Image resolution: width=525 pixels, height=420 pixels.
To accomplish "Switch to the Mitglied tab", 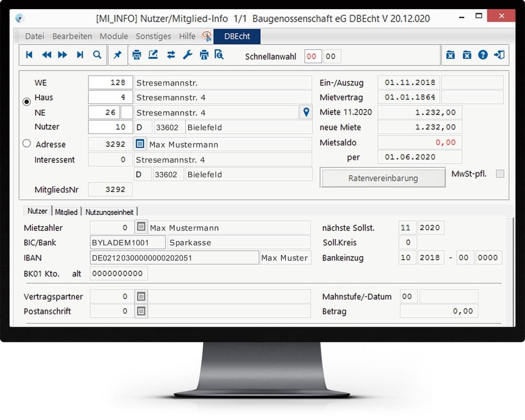I will [66, 211].
